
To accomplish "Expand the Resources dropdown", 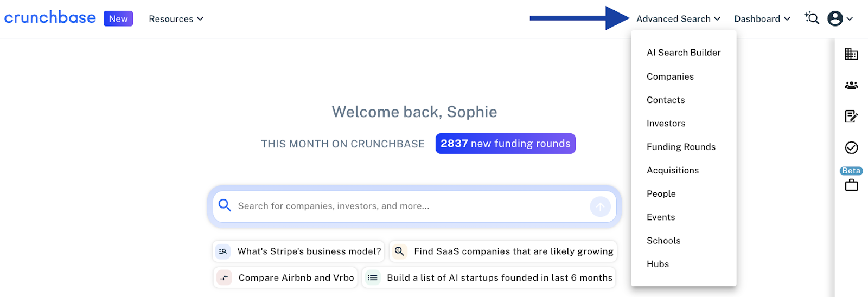I will point(176,19).
